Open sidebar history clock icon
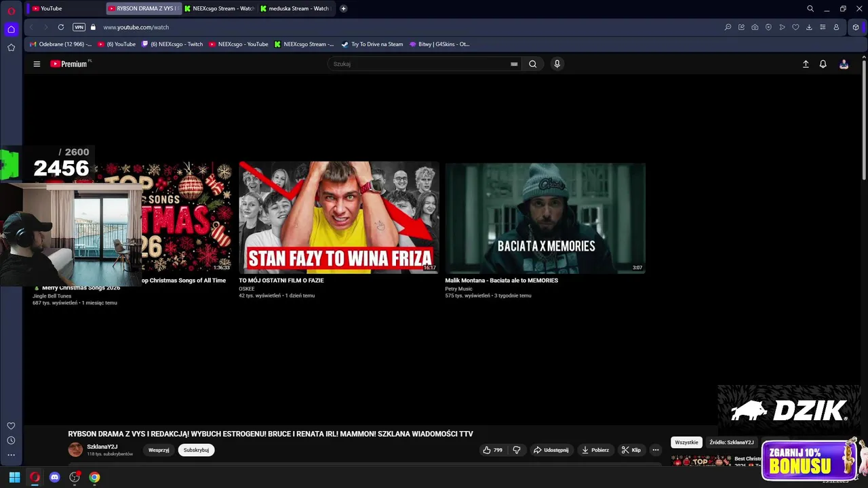 click(x=11, y=441)
